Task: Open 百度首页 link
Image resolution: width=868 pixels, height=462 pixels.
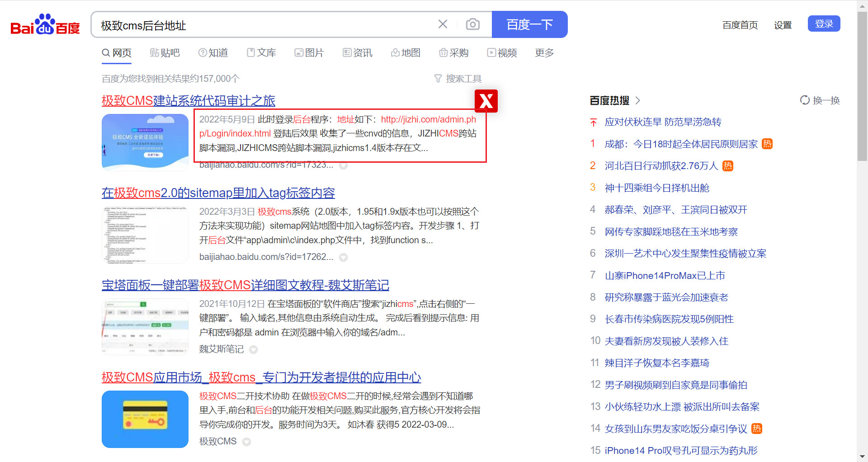Action: [x=740, y=25]
